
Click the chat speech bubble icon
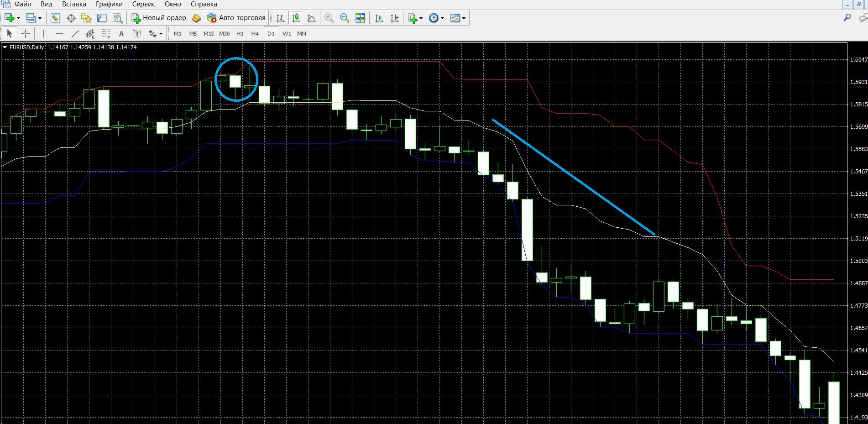click(863, 18)
